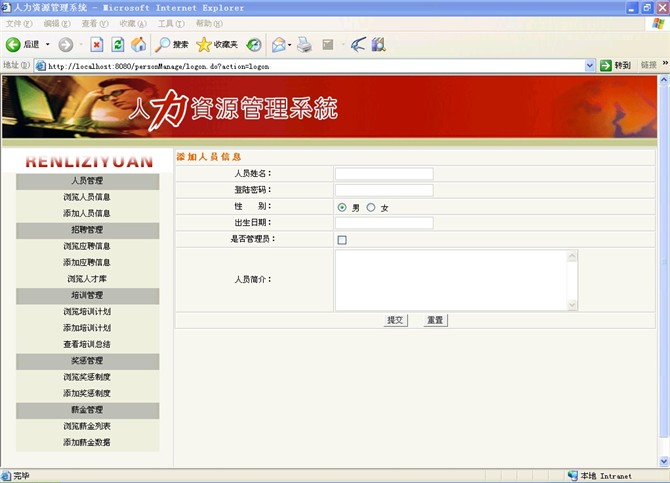
Task: Open 浏览应聘信息 in the sidebar
Action: [87, 246]
